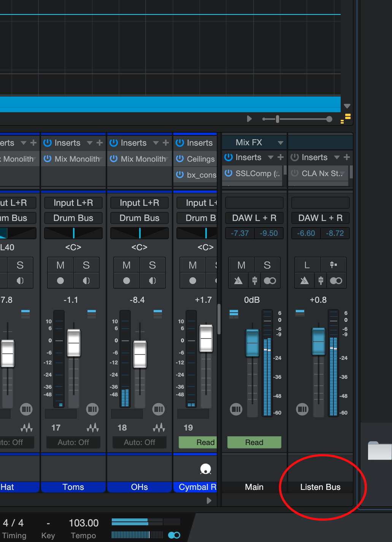Expand the Inserts dropdown arrow on Toms
392x542 pixels.
coord(90,143)
